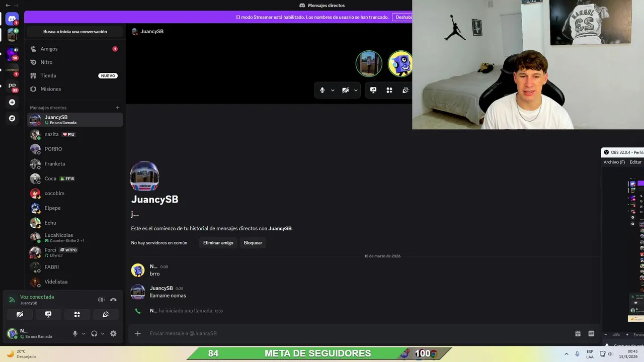This screenshot has width=644, height=362.
Task: Expand camera options arrow in call controls
Action: [x=356, y=90]
